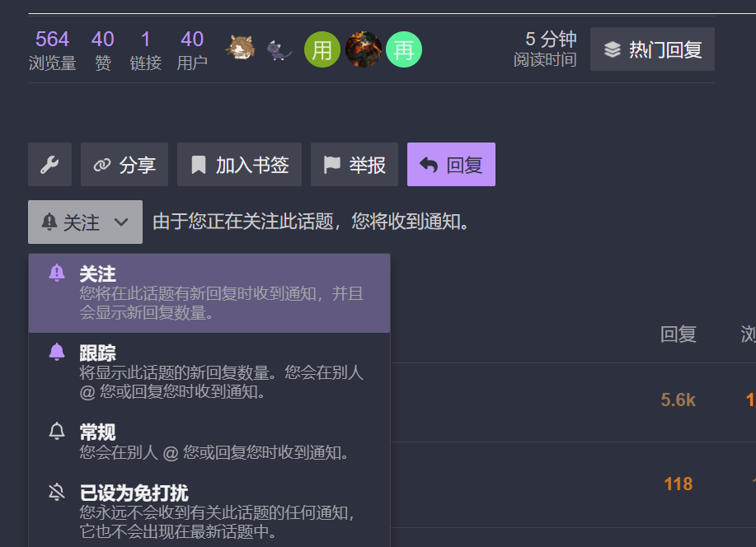Image resolution: width=756 pixels, height=547 pixels.
Task: Click the 40 用户 users count
Action: (192, 50)
